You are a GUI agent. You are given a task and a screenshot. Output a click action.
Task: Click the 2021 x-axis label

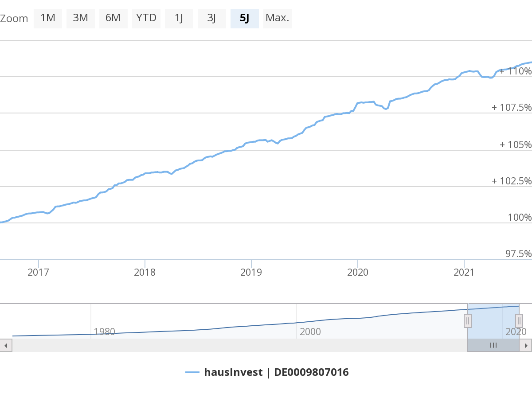tap(464, 272)
